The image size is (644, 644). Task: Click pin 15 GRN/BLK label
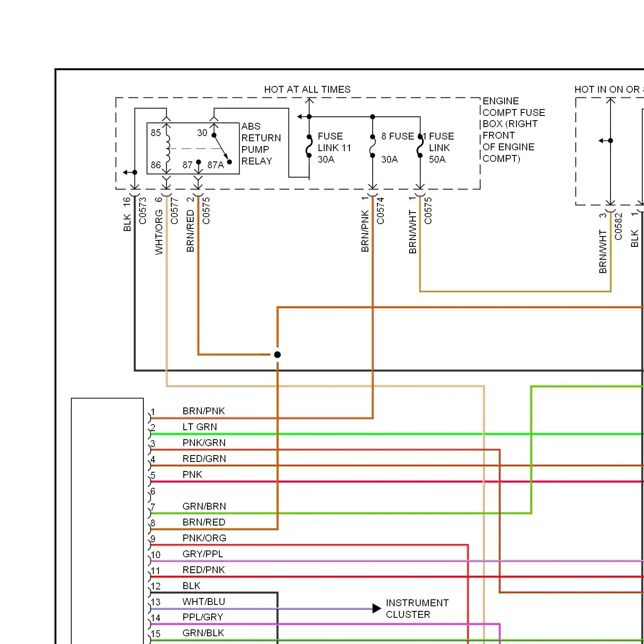203,633
